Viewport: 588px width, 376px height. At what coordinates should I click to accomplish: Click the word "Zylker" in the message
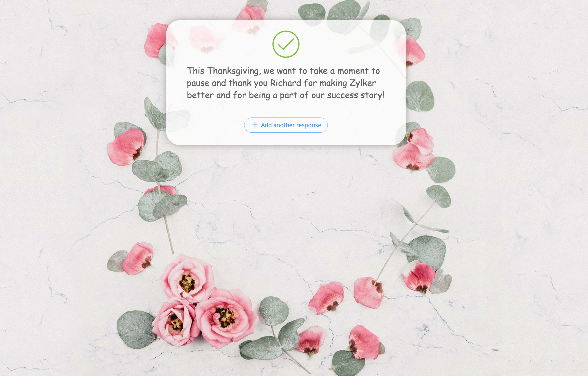pos(363,83)
